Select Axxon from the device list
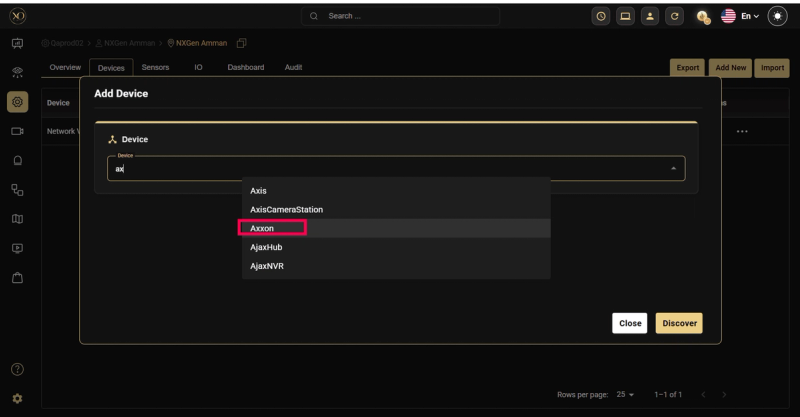Image resolution: width=800 pixels, height=417 pixels. click(396, 228)
